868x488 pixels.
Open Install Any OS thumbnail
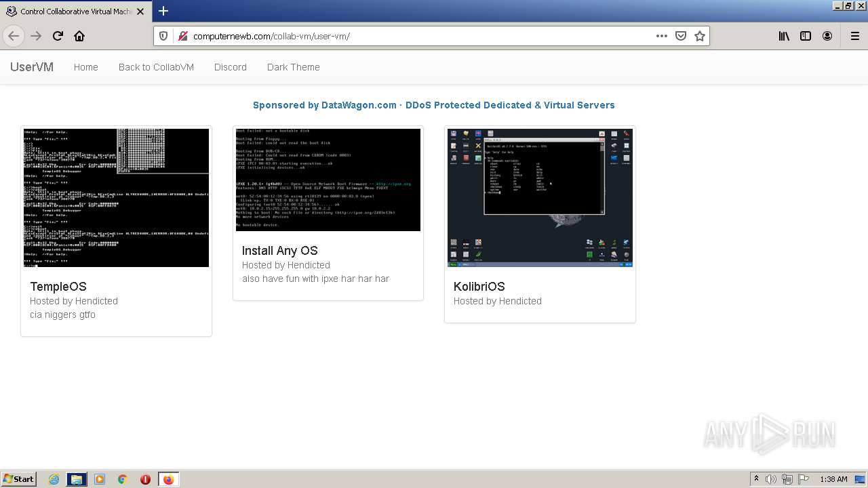point(328,180)
